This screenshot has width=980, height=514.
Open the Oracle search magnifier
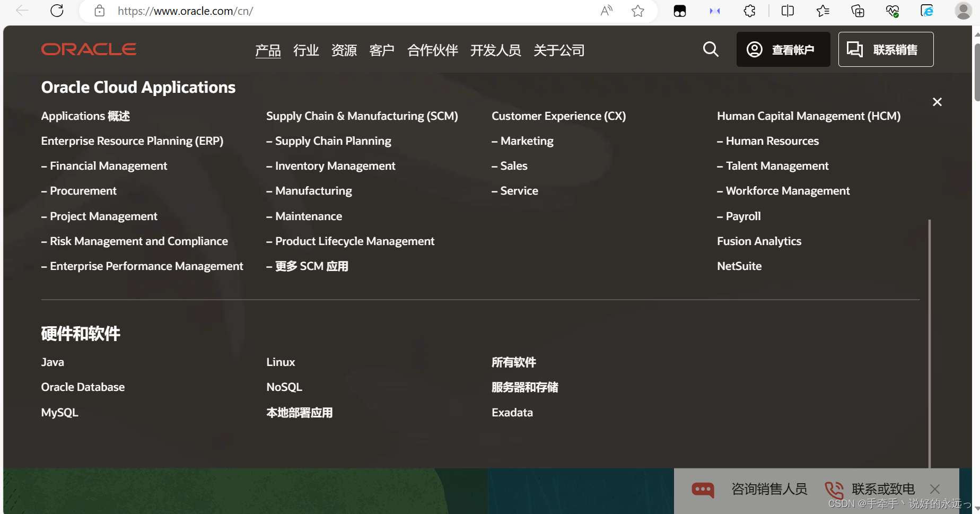click(x=711, y=49)
